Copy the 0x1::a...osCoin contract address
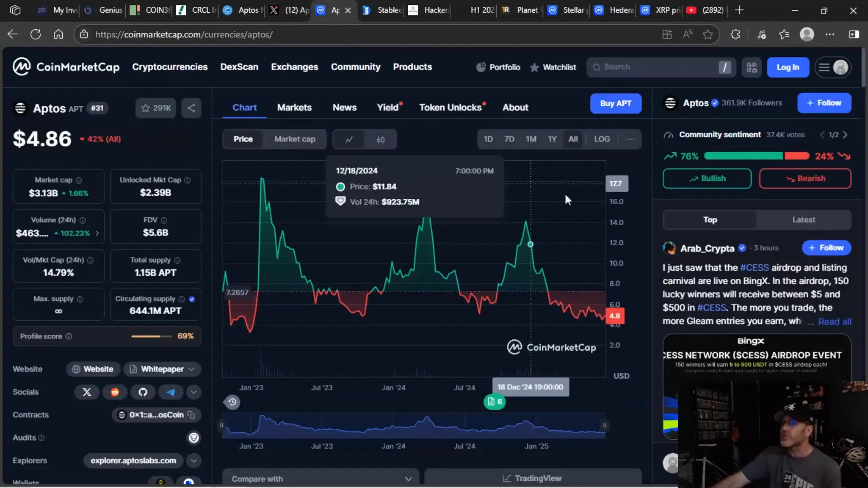Viewport: 868px width, 488px height. [192, 415]
